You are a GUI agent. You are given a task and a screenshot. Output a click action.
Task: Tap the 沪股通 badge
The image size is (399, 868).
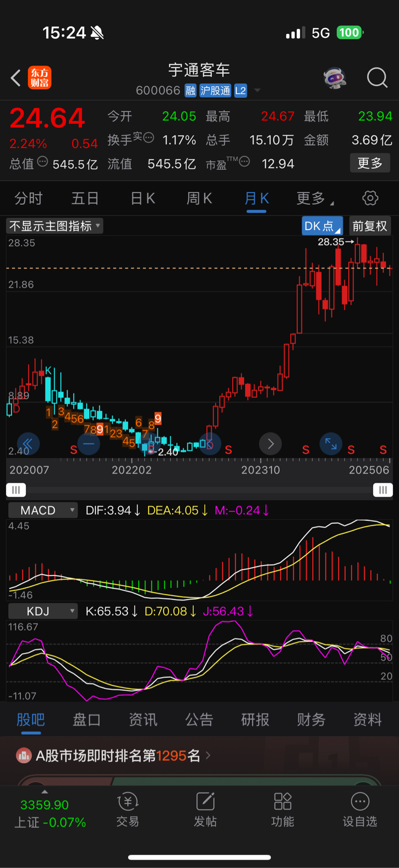216,90
